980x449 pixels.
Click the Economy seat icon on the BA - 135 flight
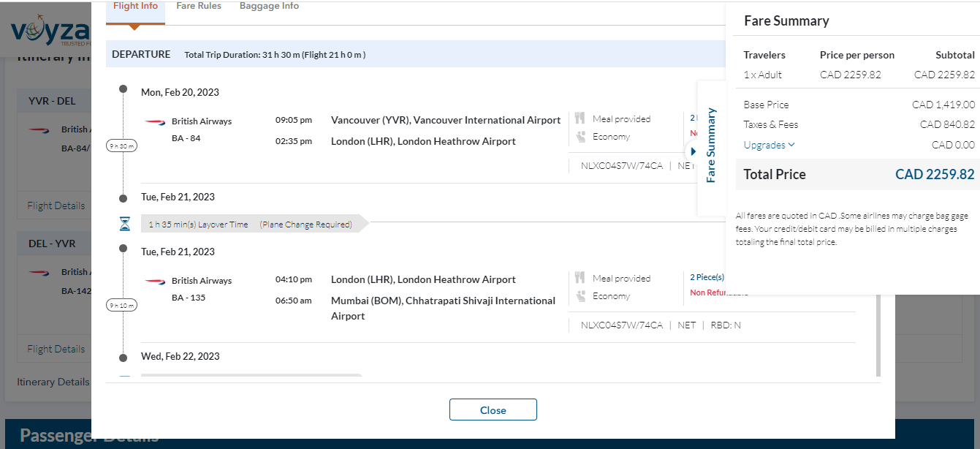tap(580, 296)
